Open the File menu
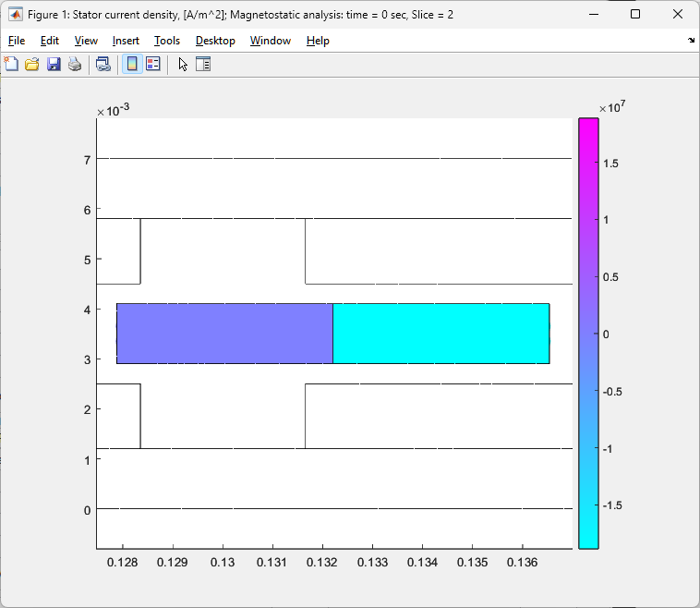This screenshot has width=700, height=608. coord(17,41)
